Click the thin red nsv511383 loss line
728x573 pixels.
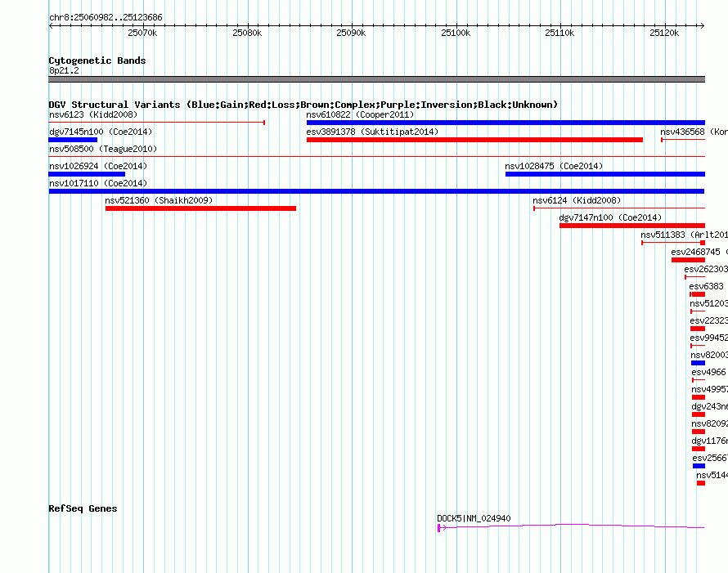[671, 243]
